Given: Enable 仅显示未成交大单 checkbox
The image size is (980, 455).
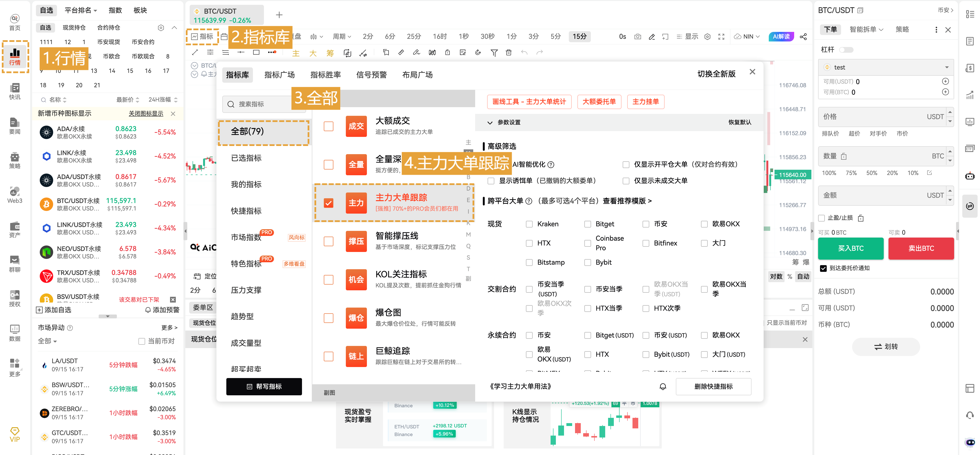Looking at the screenshot, I should tap(626, 181).
